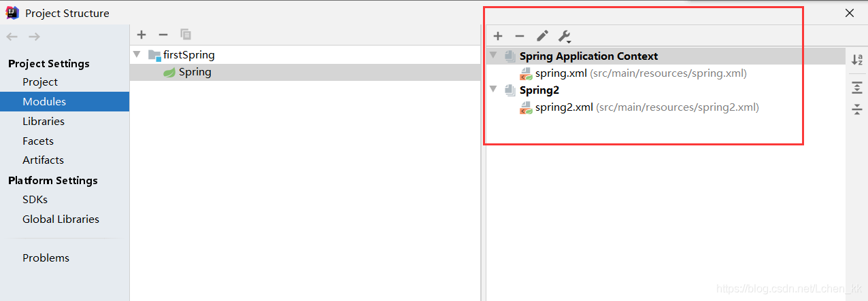Image resolution: width=868 pixels, height=301 pixels.
Task: Edit the context with the pencil icon
Action: pos(542,36)
